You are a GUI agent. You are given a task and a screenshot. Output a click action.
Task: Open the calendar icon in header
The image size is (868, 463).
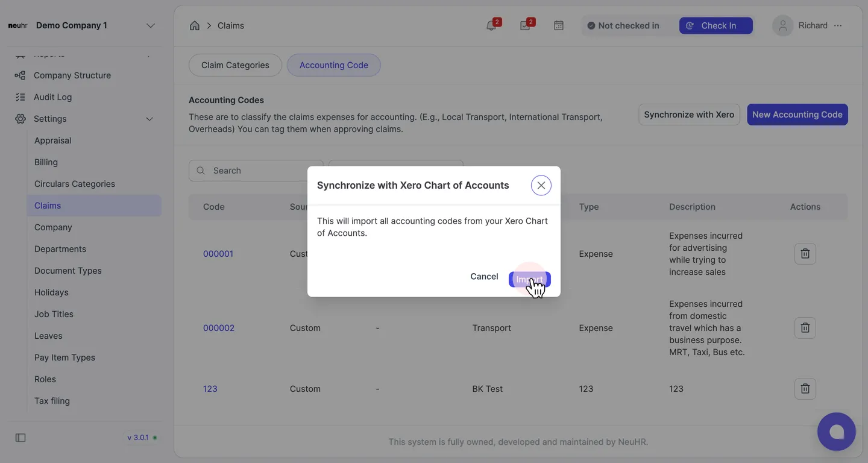coord(559,25)
